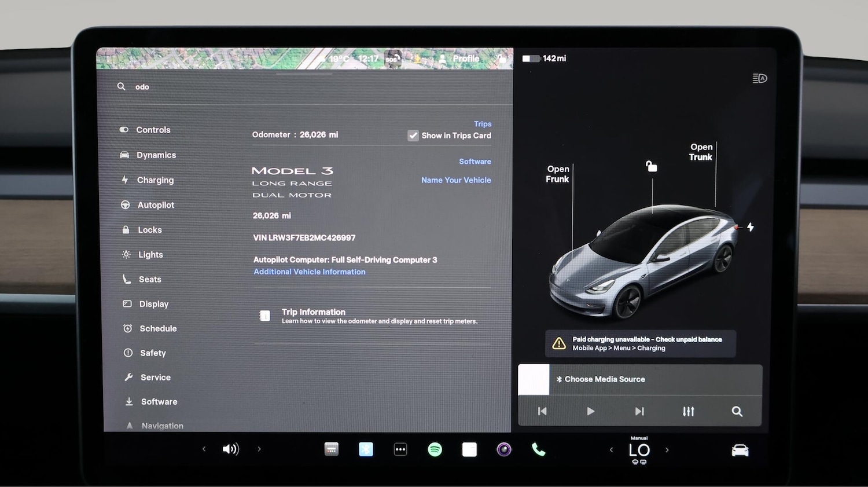Open the Dynamics menu
The image size is (868, 487).
(x=148, y=155)
